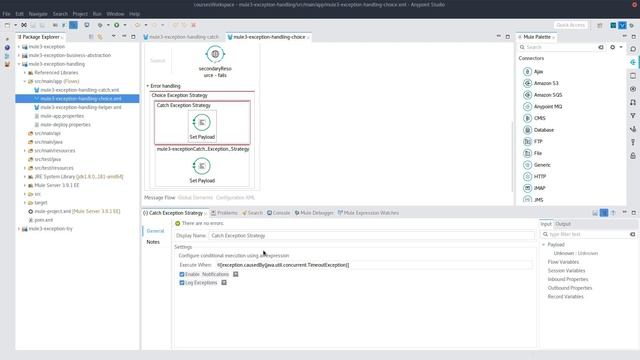
Task: Open Run toolbar dropdown arrow
Action: click(x=125, y=25)
